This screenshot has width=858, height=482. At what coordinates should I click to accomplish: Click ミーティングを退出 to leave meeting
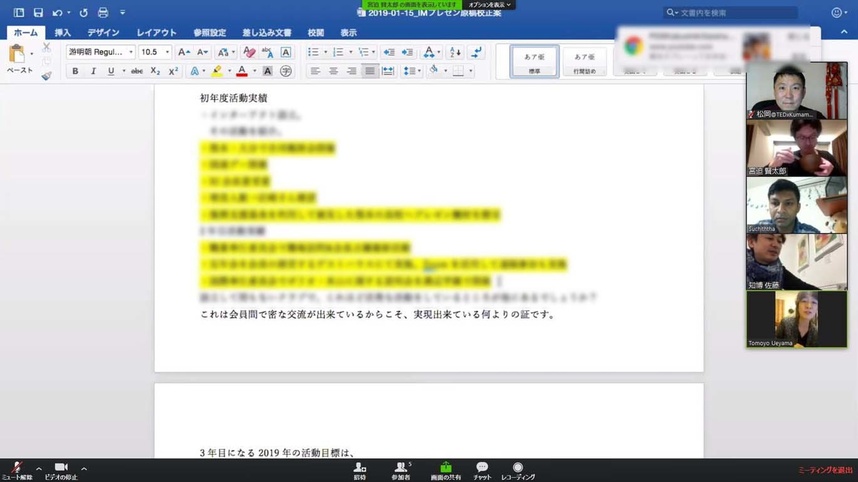click(x=825, y=470)
